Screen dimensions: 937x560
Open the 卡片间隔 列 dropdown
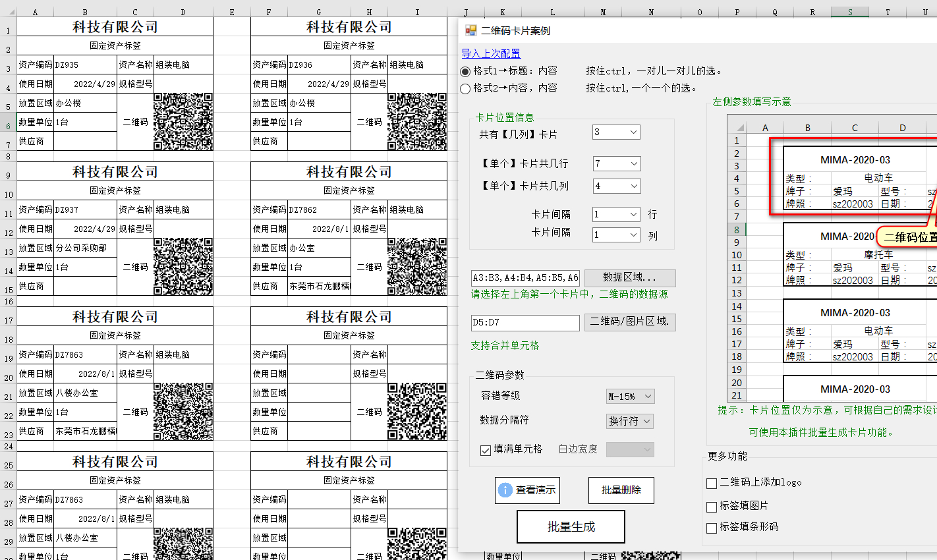616,235
